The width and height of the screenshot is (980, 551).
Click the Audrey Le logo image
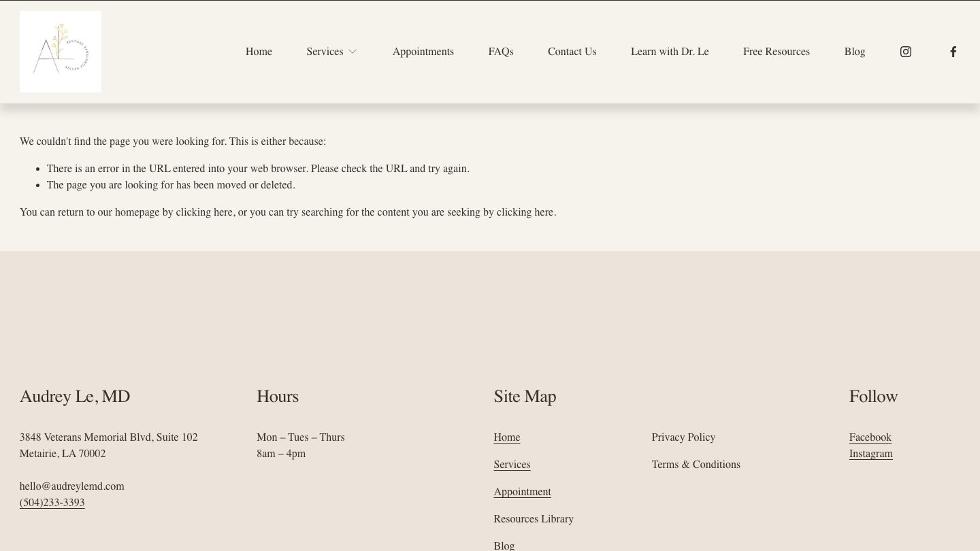[61, 52]
